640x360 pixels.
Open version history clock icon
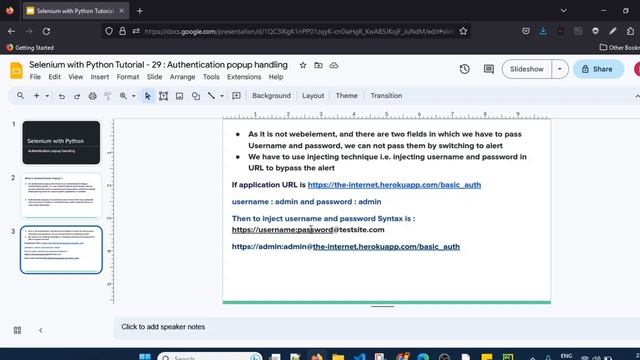(464, 69)
